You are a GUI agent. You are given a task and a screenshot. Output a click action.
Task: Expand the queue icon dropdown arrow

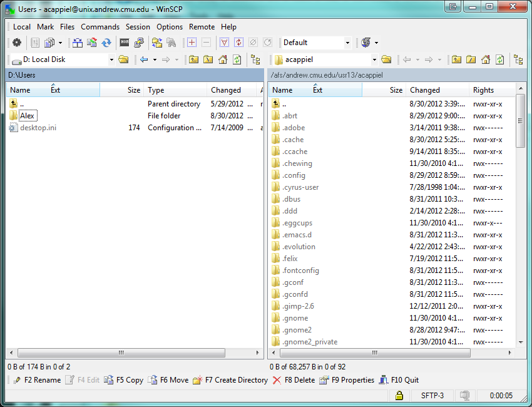click(60, 43)
